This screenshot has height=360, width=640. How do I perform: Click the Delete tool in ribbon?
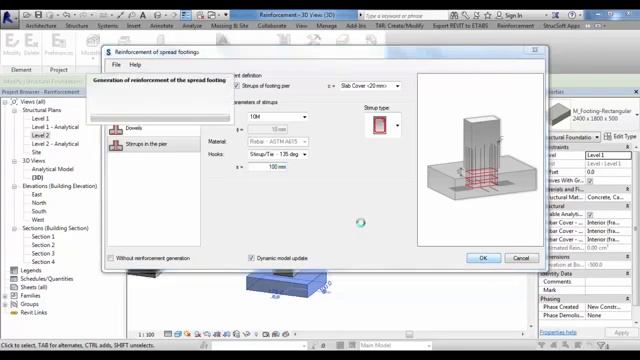[x=31, y=45]
